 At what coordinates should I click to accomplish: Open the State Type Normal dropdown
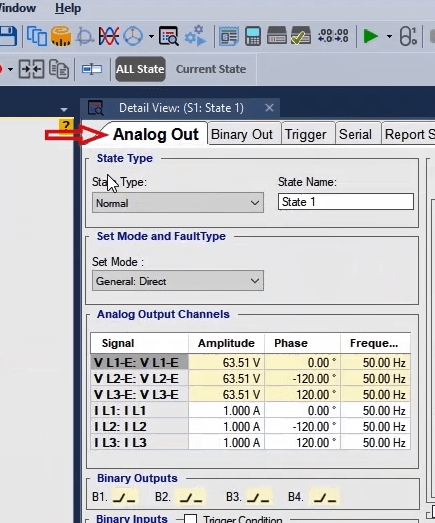(178, 203)
